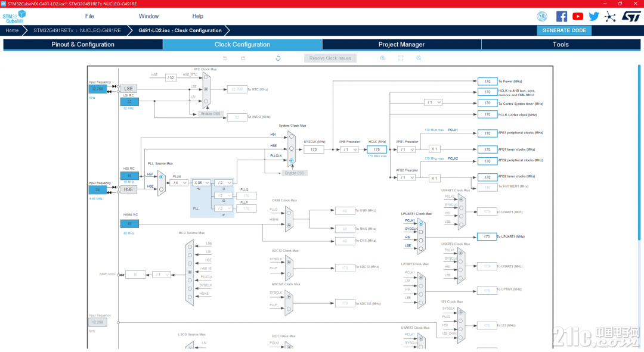Reset clock configuration with the circular arrow icon
Viewport: 644px width, 352px height.
278,58
